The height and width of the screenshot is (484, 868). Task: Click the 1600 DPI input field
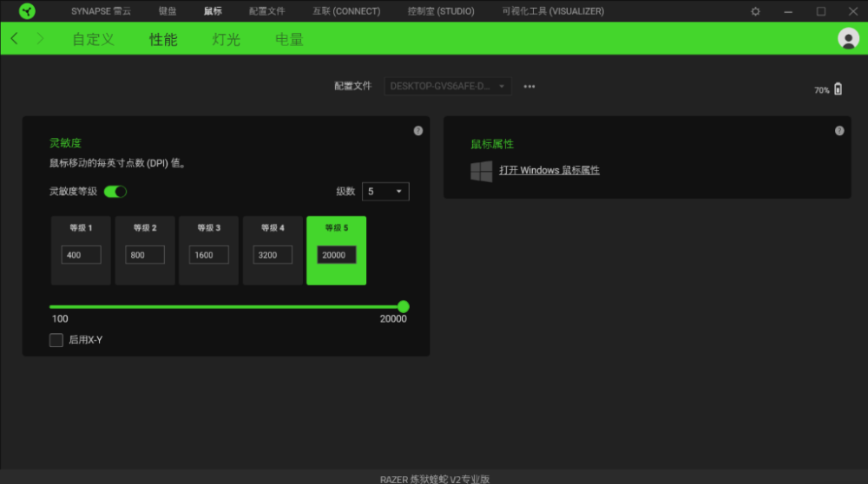tap(208, 255)
